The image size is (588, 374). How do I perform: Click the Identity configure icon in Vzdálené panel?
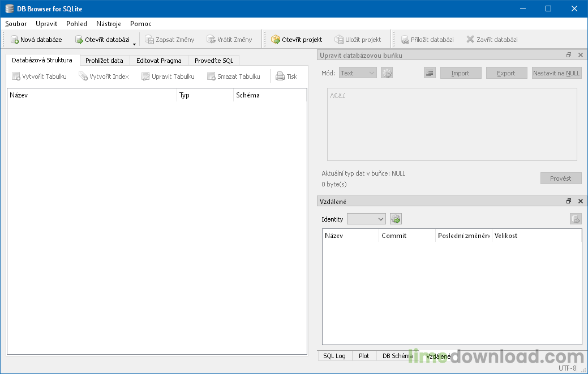pyautogui.click(x=396, y=219)
